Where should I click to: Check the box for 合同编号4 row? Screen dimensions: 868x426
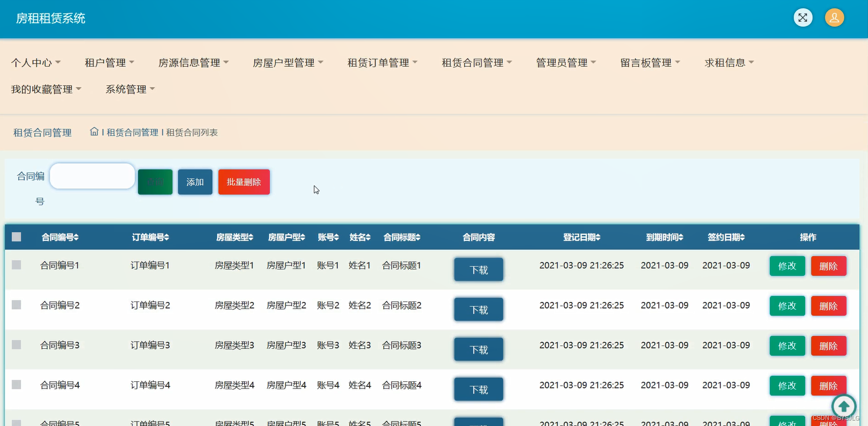(x=17, y=385)
